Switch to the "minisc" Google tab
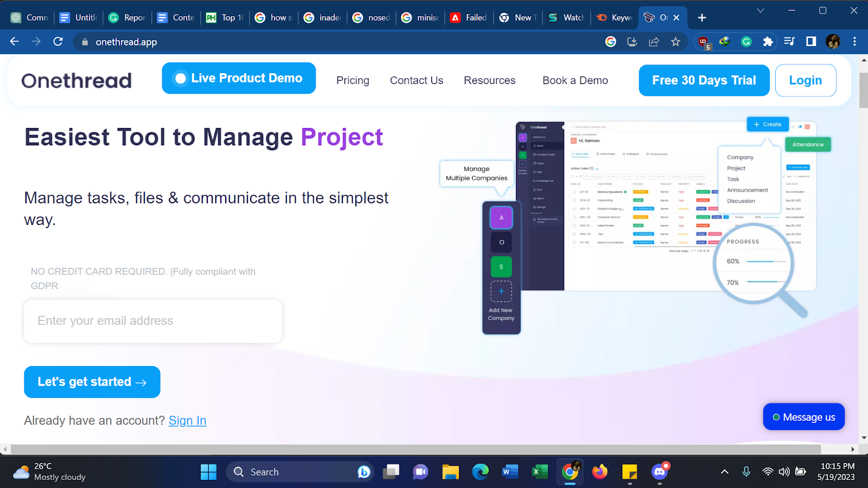The width and height of the screenshot is (868, 488). pos(420,18)
